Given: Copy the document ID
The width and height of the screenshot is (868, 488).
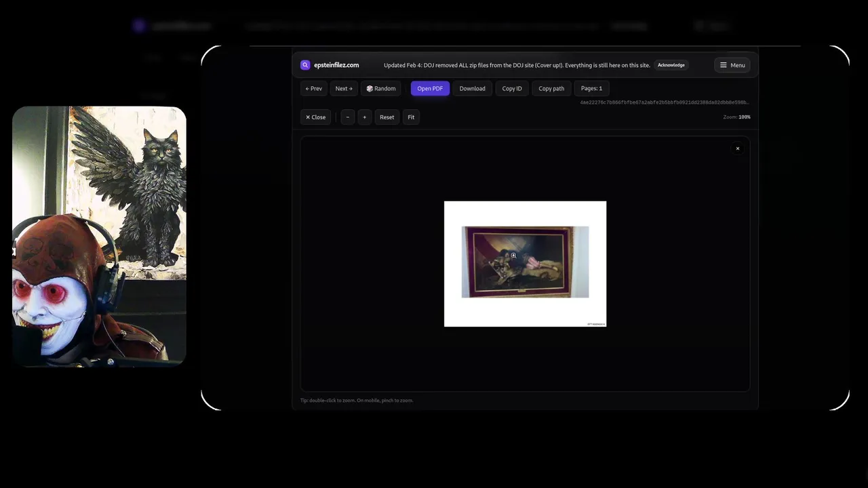Looking at the screenshot, I should click(x=512, y=89).
